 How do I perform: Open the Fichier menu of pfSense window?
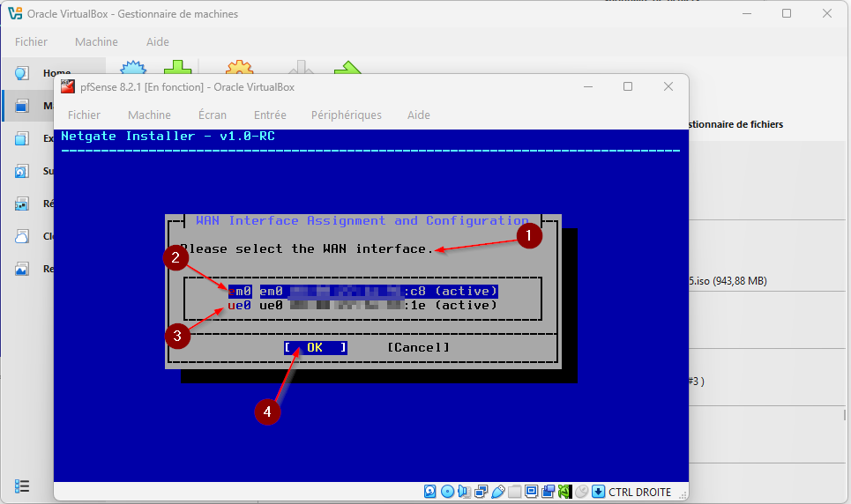click(x=84, y=115)
